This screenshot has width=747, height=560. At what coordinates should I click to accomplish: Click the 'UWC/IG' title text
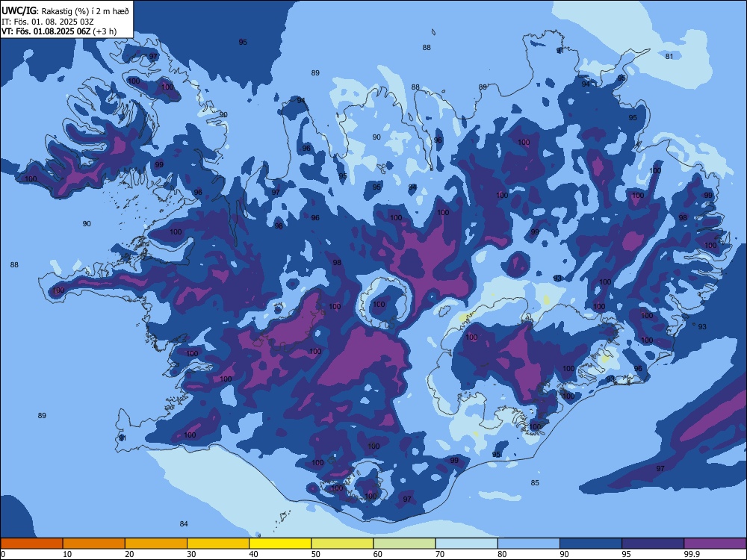coord(18,10)
